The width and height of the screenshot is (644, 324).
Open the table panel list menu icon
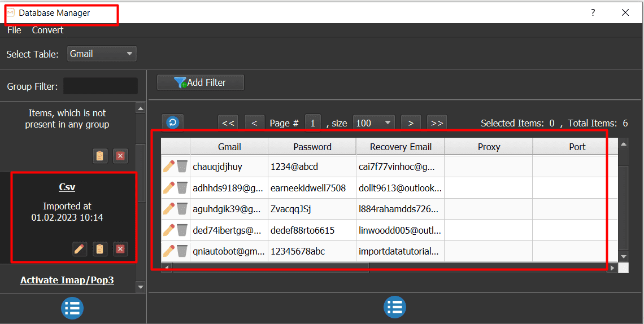[x=395, y=307]
